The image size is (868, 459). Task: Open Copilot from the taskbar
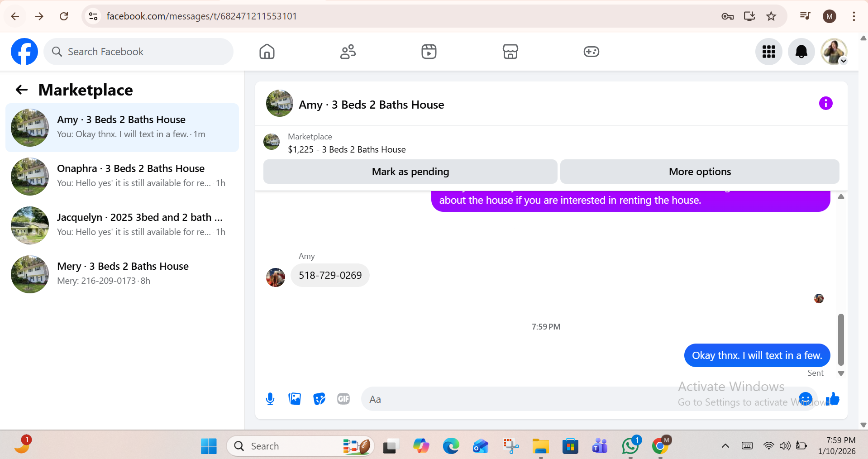point(421,446)
